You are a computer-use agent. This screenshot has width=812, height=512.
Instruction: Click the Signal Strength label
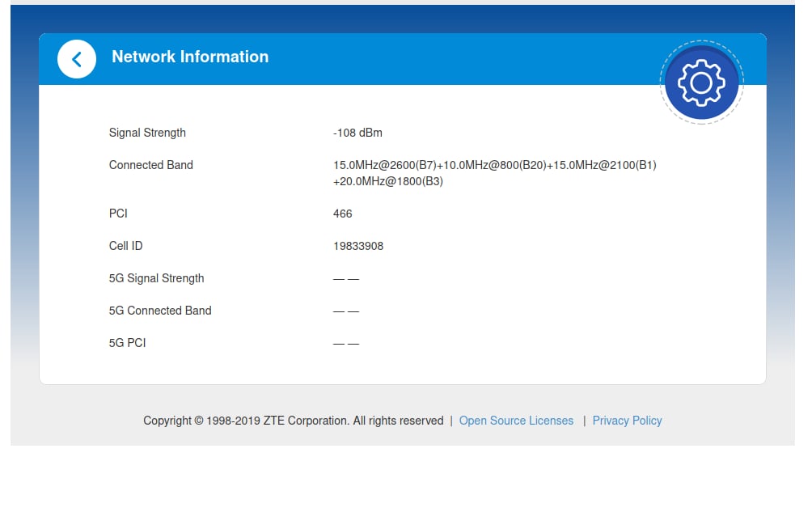click(x=147, y=133)
